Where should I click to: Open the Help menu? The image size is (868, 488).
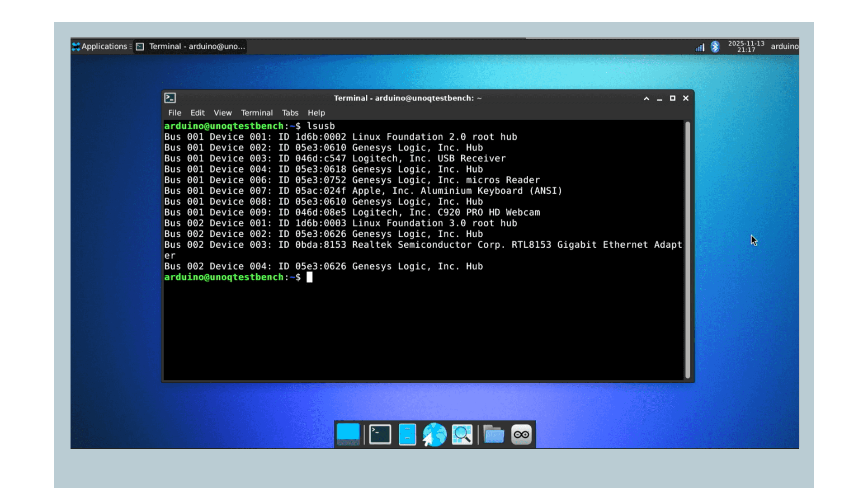pyautogui.click(x=316, y=113)
